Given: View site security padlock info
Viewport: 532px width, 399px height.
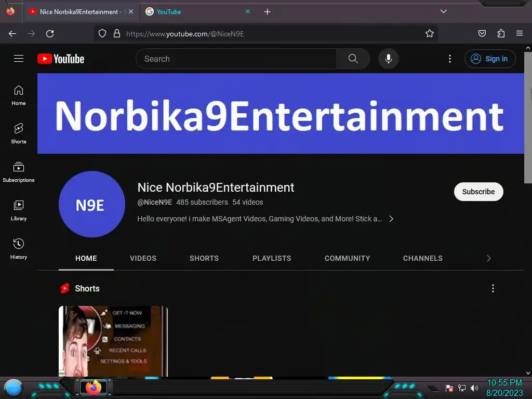Looking at the screenshot, I should click(117, 34).
